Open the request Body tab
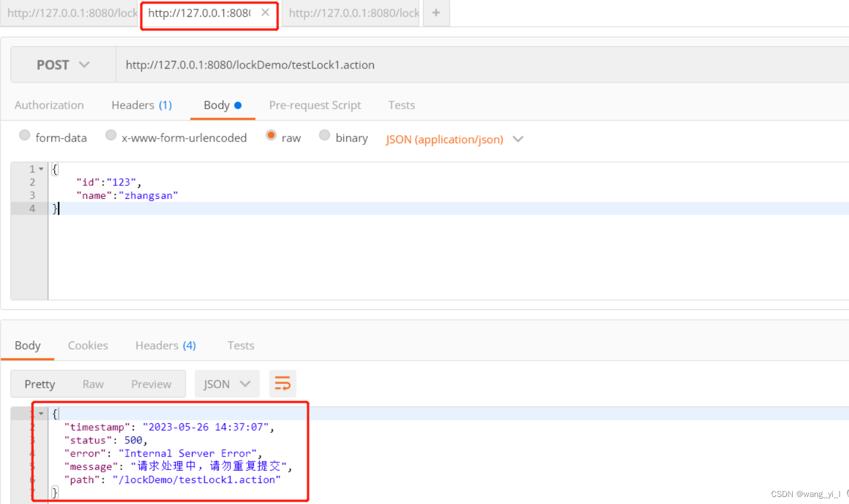Image resolution: width=849 pixels, height=504 pixels. (222, 105)
